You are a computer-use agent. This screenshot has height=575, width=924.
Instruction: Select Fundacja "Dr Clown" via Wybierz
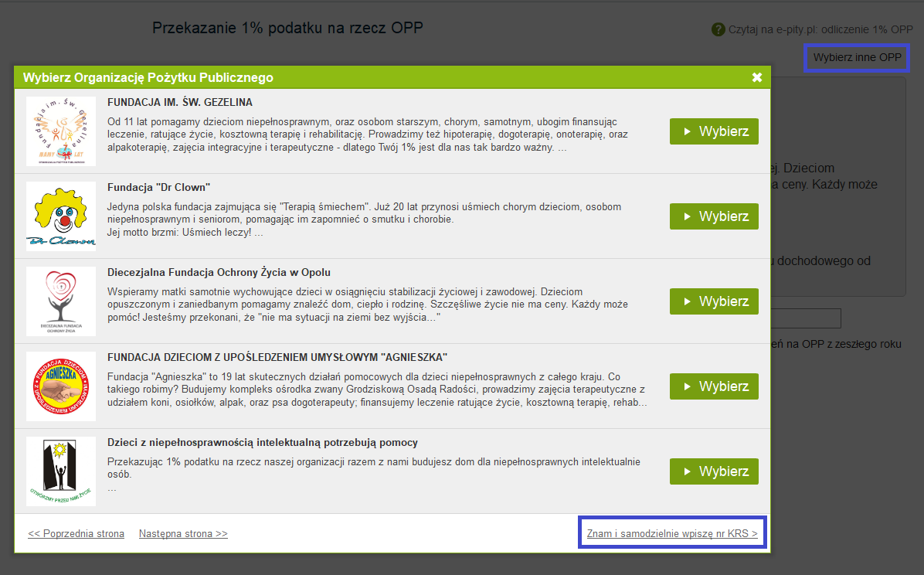[714, 216]
